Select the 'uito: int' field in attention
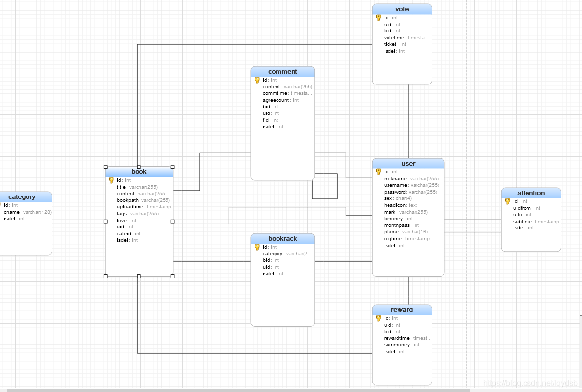 coord(522,215)
